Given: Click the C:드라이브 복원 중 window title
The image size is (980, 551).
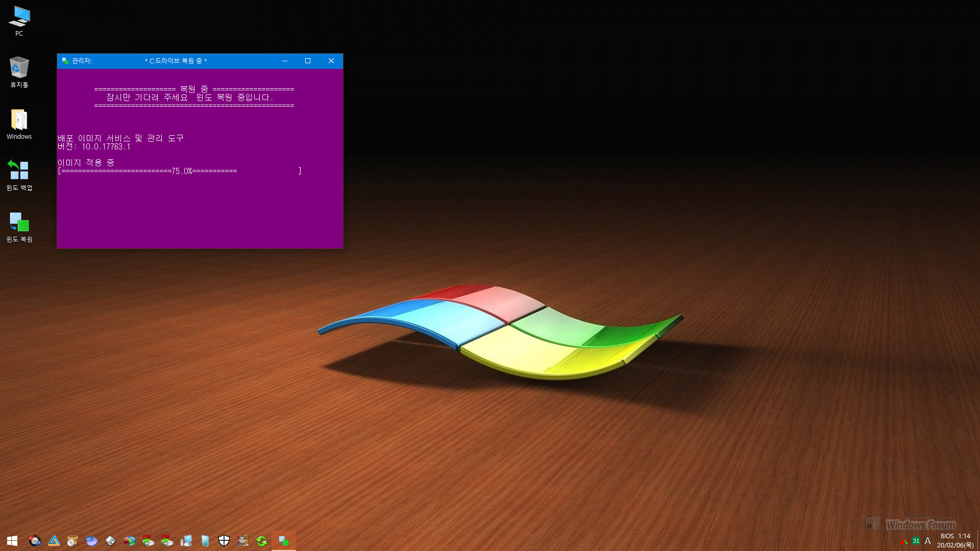Looking at the screenshot, I should (x=176, y=61).
